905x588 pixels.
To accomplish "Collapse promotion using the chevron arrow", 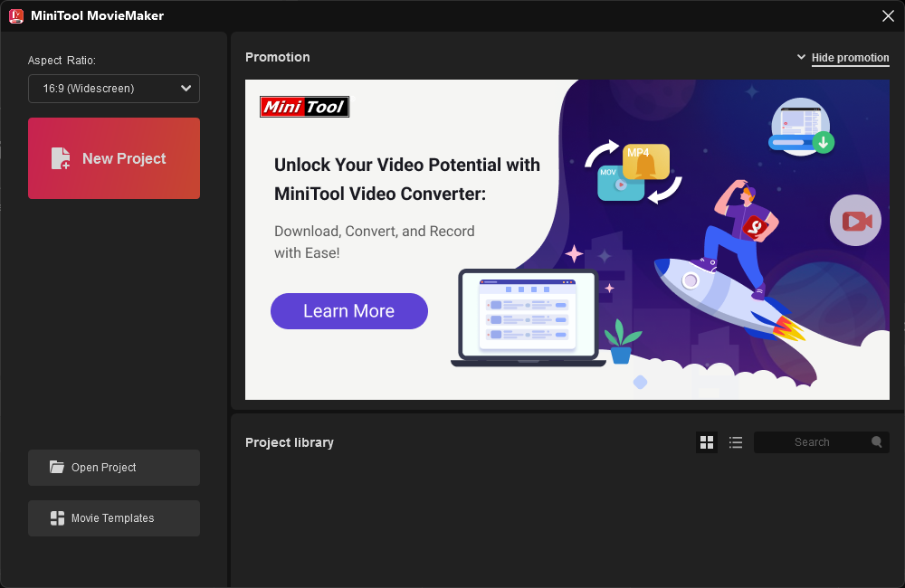I will pyautogui.click(x=801, y=57).
